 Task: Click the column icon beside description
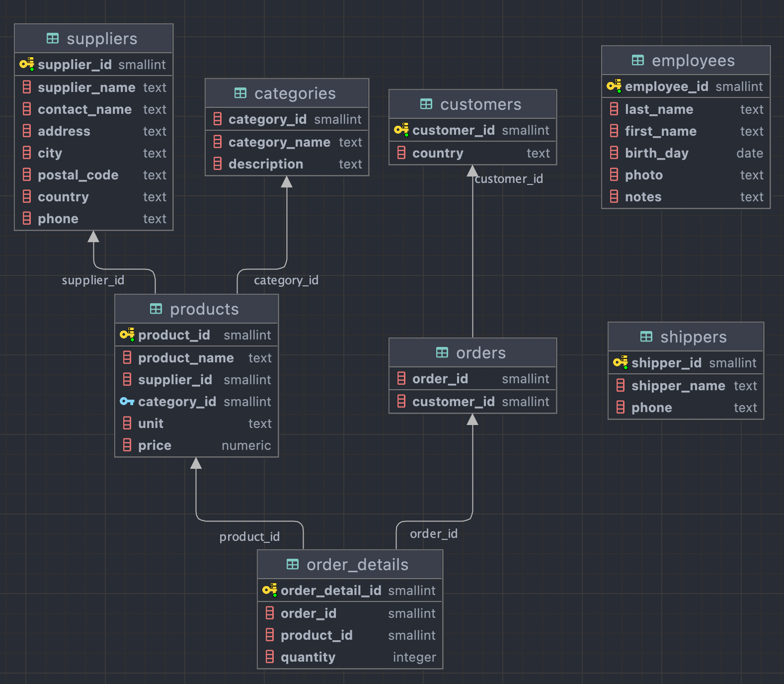click(x=218, y=164)
